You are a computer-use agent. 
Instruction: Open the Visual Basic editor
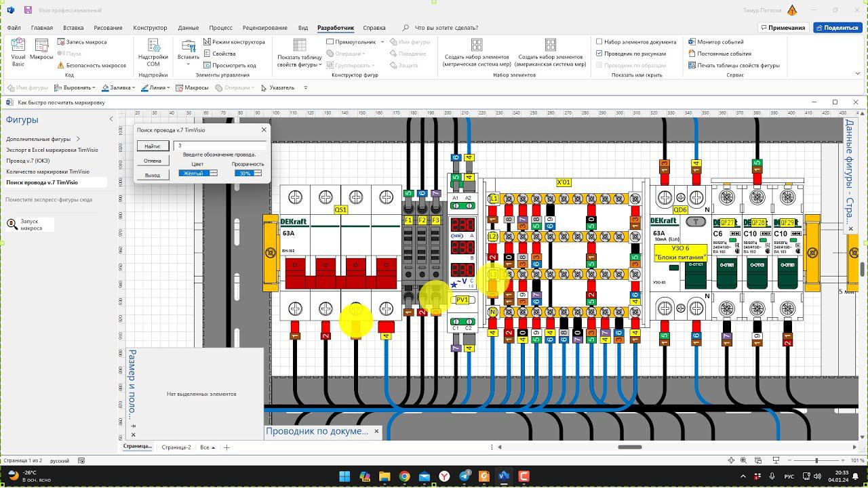tap(18, 53)
